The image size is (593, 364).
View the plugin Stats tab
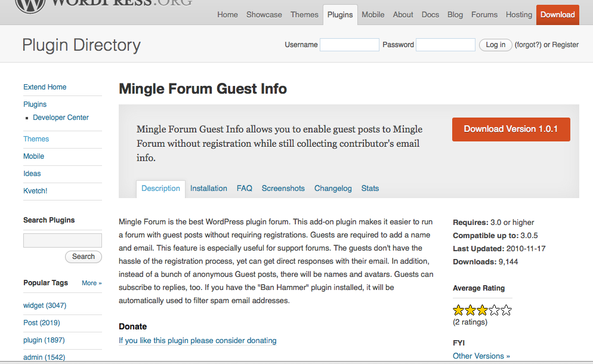[370, 189]
